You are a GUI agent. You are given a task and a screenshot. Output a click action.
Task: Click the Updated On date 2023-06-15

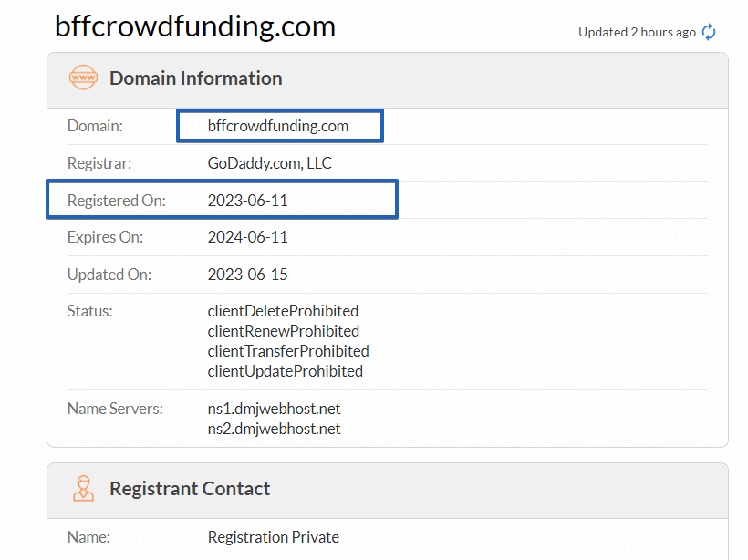(x=247, y=275)
